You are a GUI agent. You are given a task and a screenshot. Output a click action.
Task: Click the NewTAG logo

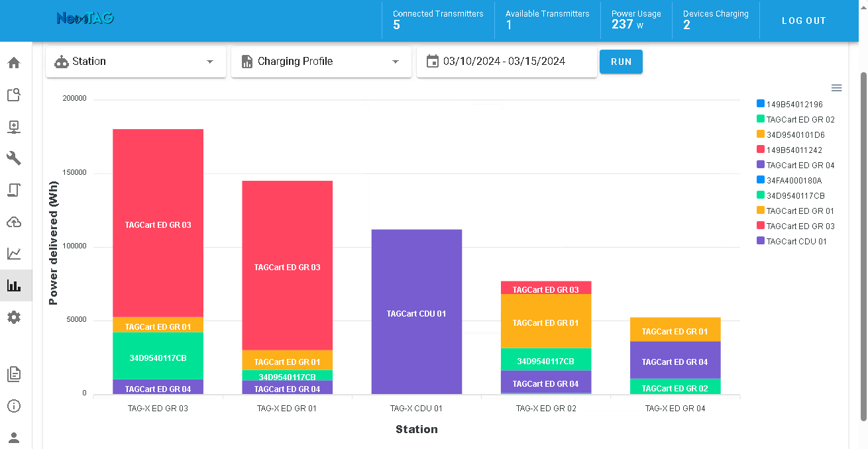[85, 19]
